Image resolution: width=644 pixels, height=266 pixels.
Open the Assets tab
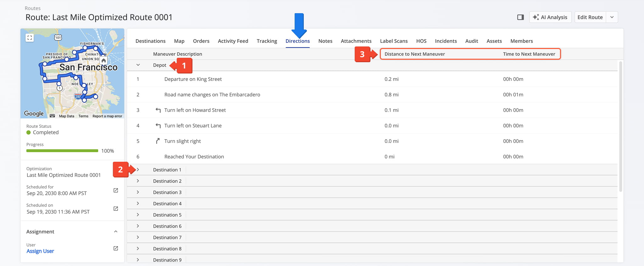[x=494, y=41]
